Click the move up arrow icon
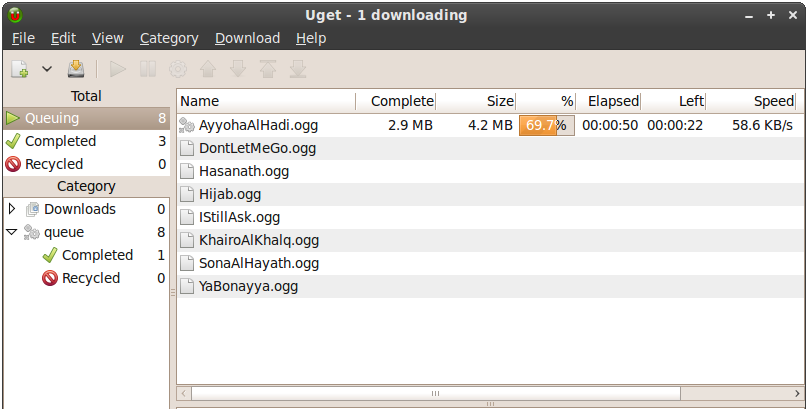The image size is (812, 409). (208, 69)
